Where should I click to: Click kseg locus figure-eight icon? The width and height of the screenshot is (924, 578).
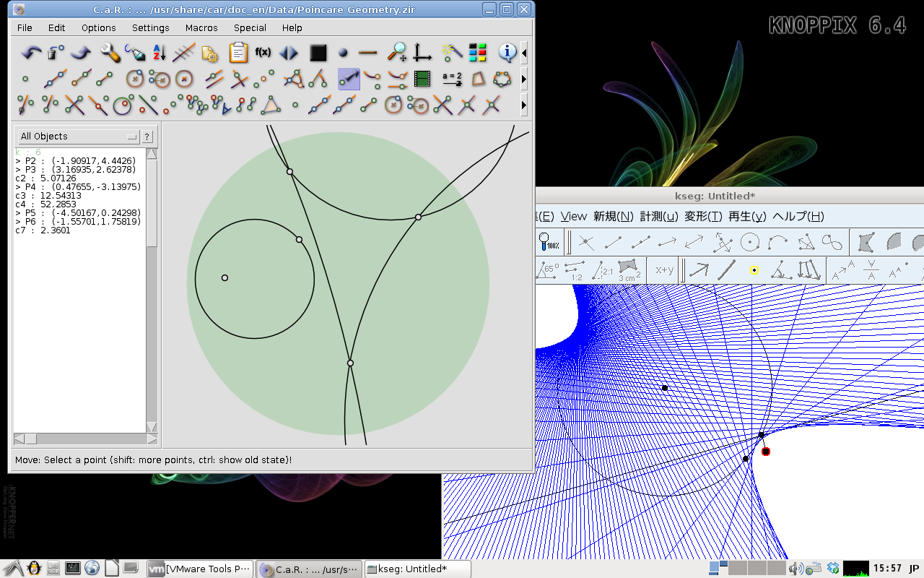(x=832, y=242)
